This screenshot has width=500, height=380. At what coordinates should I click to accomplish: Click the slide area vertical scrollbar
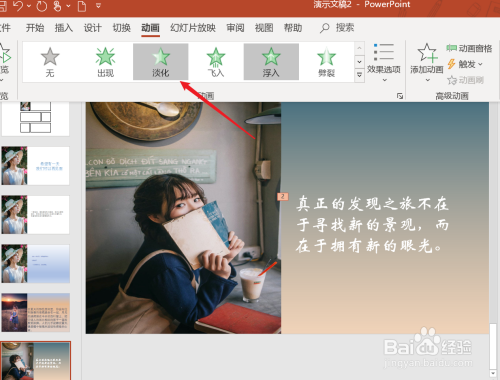point(493,346)
